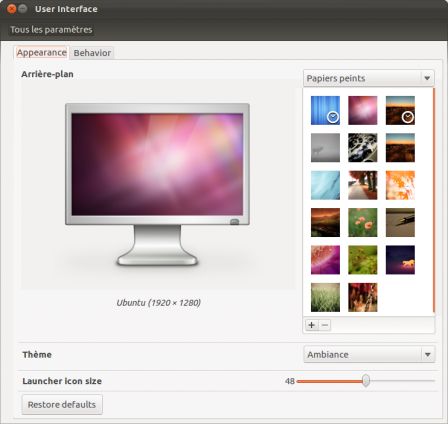Select the blue striped wallpaper thumbnail

coord(325,110)
